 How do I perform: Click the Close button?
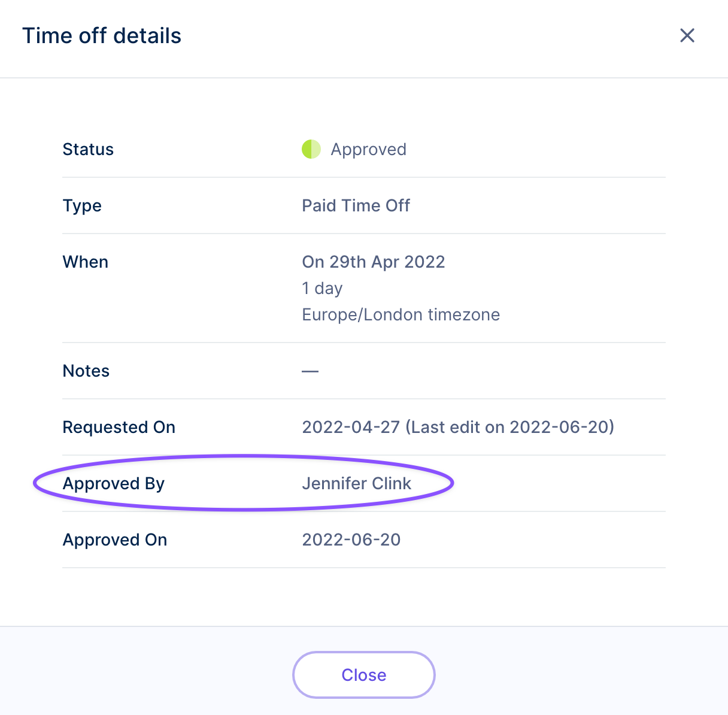tap(363, 675)
